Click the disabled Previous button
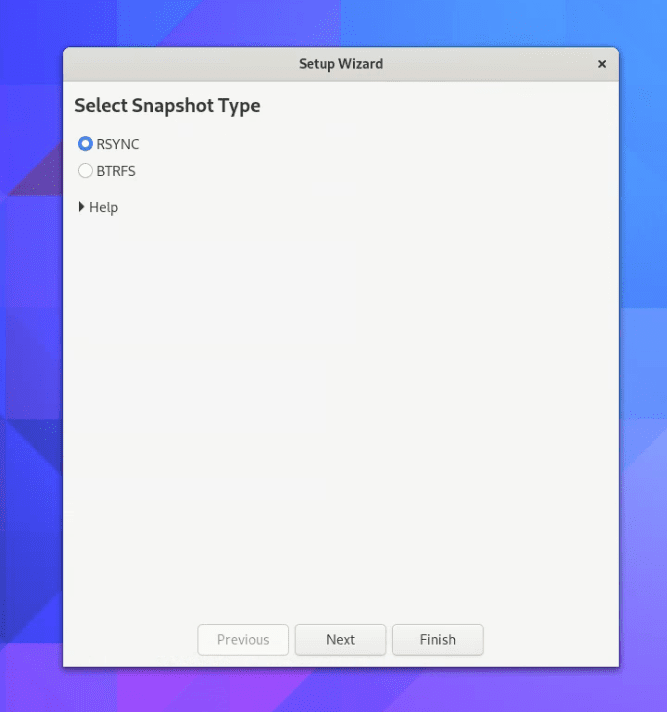The height and width of the screenshot is (712, 667). click(243, 639)
